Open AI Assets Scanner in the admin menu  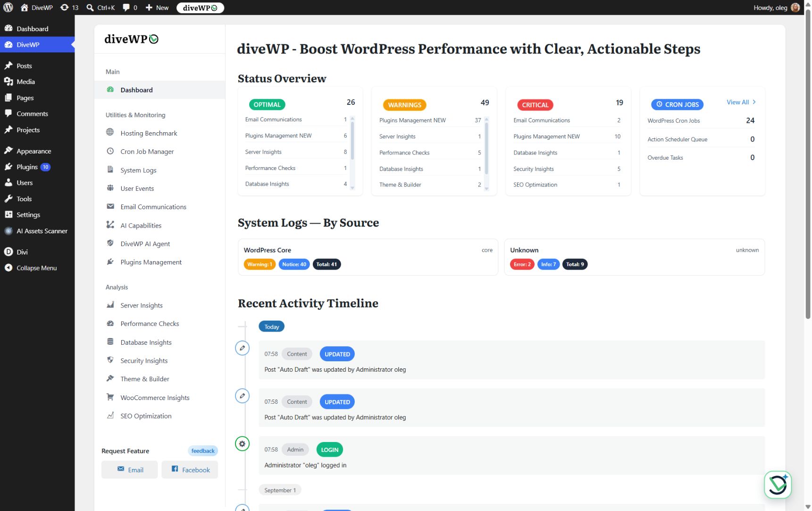pyautogui.click(x=37, y=231)
